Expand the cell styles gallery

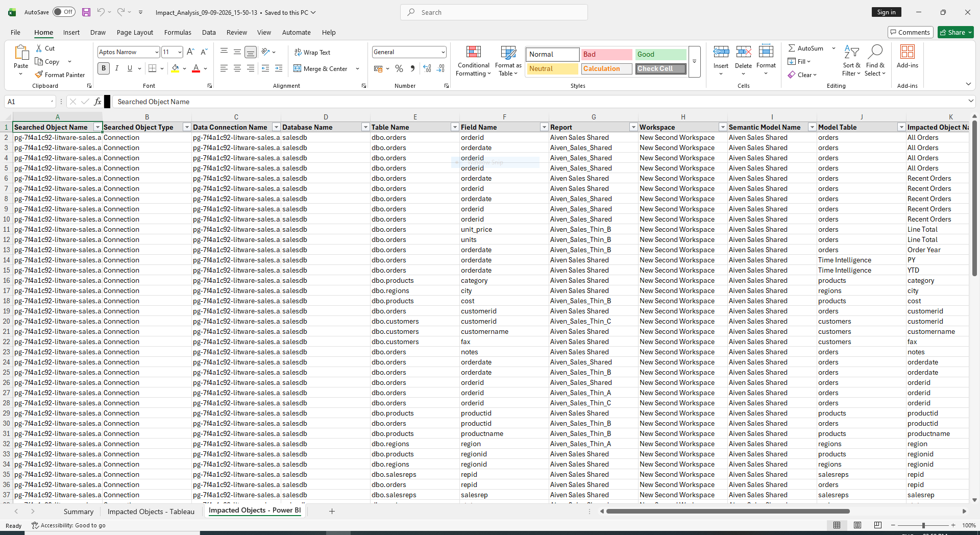(x=694, y=61)
